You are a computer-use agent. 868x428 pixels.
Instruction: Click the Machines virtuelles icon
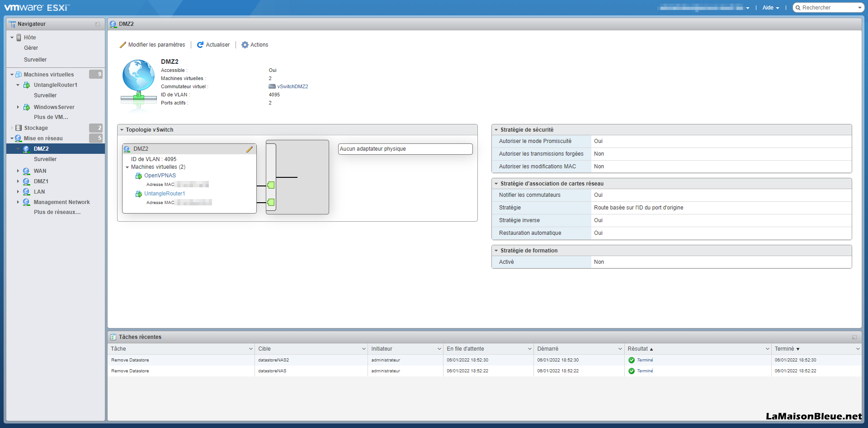click(19, 75)
